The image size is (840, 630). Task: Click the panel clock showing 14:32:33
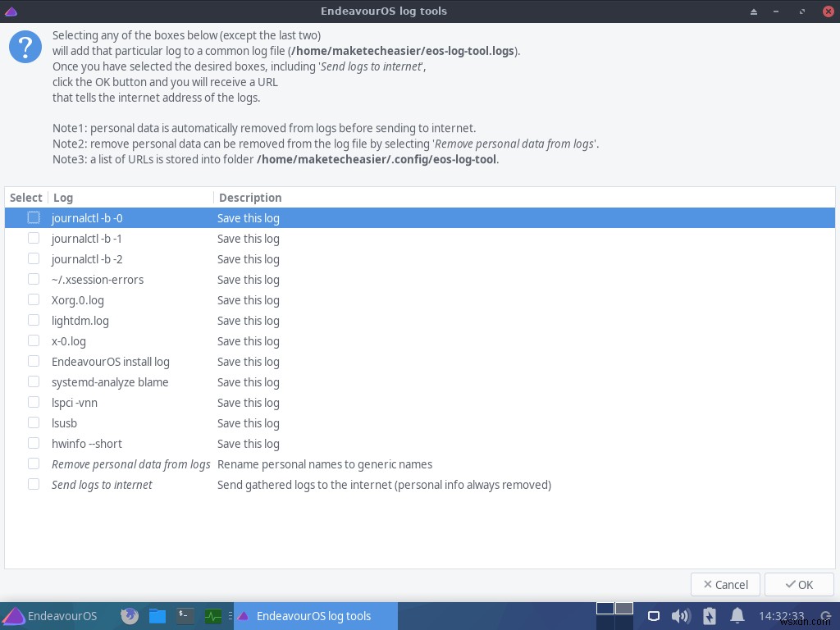[782, 616]
